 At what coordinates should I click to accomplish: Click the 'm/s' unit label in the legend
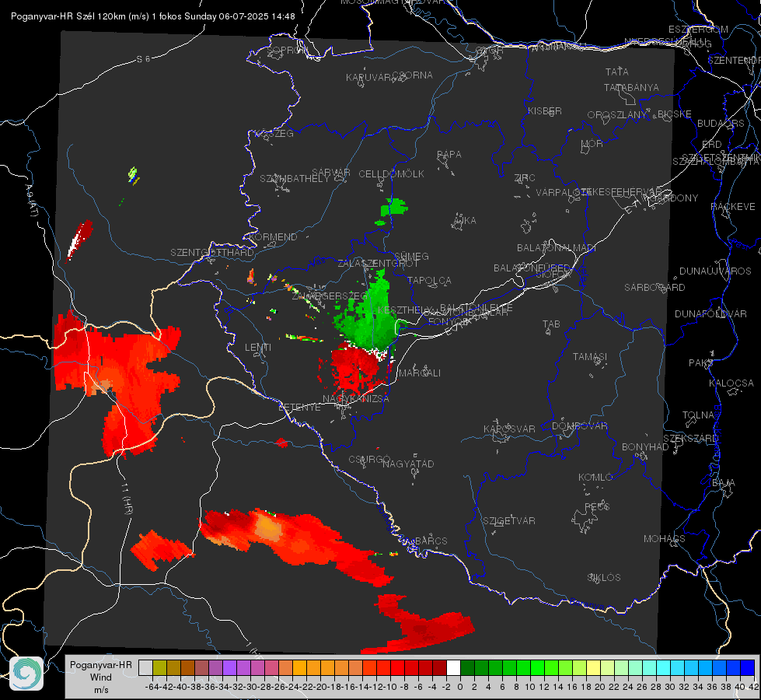[x=101, y=690]
